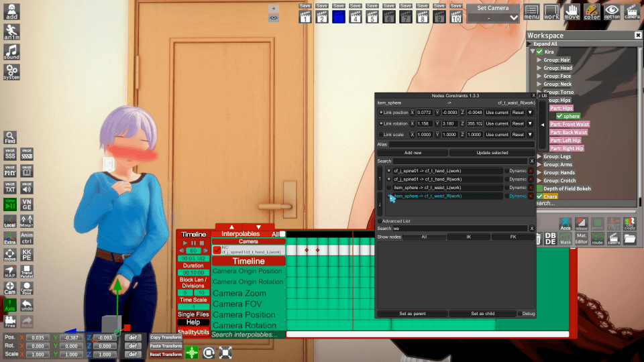Open the Link position options arrow
The image size is (644, 362).
click(x=530, y=113)
